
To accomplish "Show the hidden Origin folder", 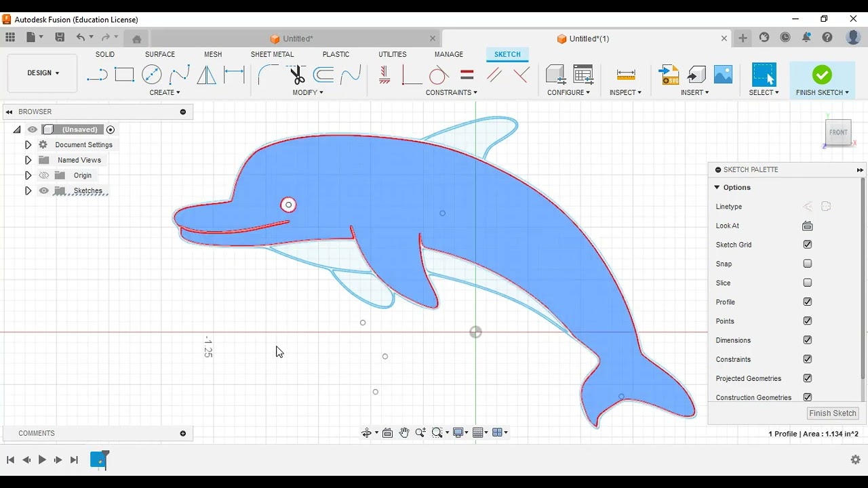I will [x=44, y=176].
